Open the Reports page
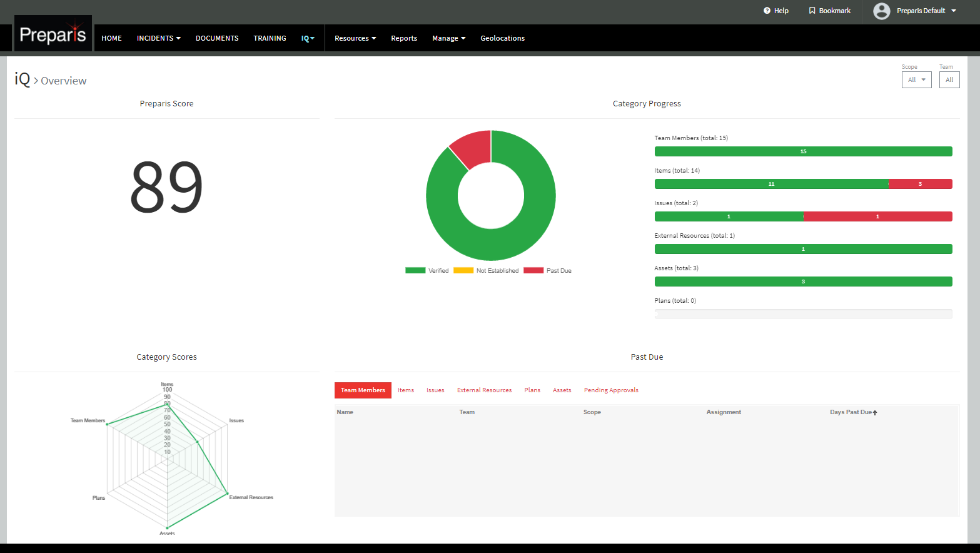 coord(404,38)
